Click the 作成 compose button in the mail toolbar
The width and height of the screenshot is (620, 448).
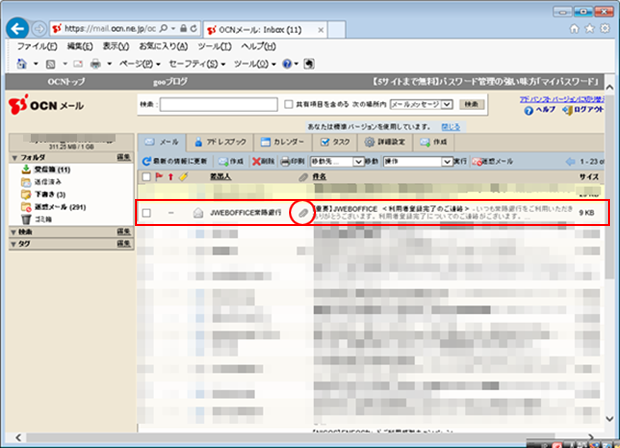[231, 161]
